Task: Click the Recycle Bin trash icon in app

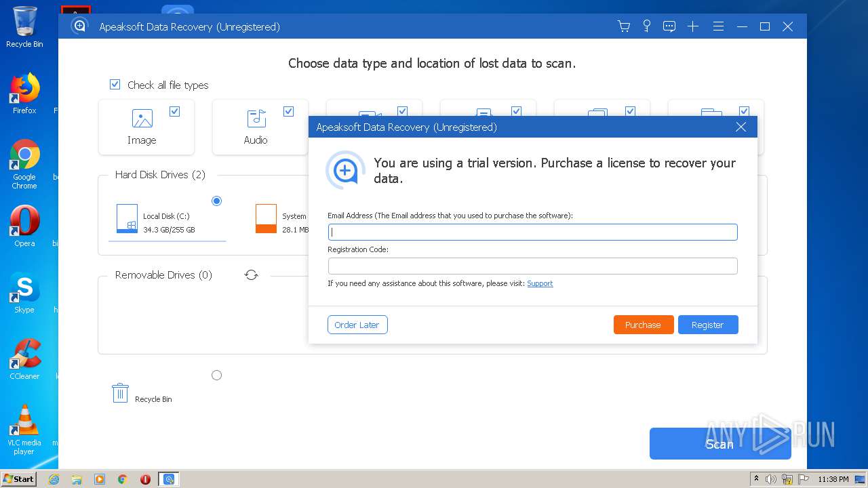Action: pyautogui.click(x=120, y=393)
